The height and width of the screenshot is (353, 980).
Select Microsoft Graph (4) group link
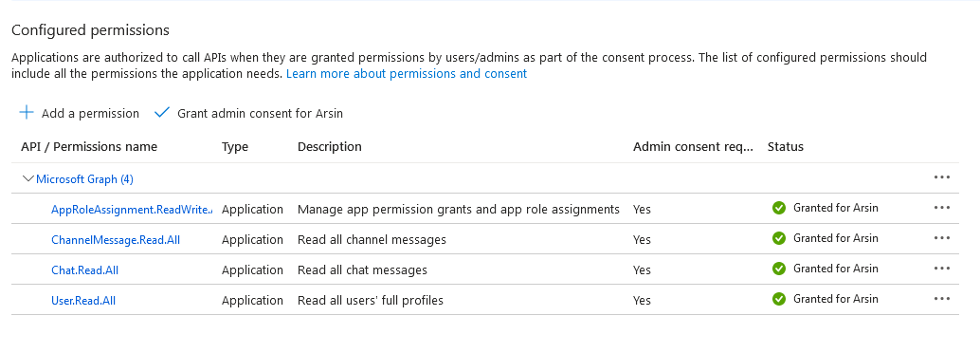pyautogui.click(x=84, y=179)
